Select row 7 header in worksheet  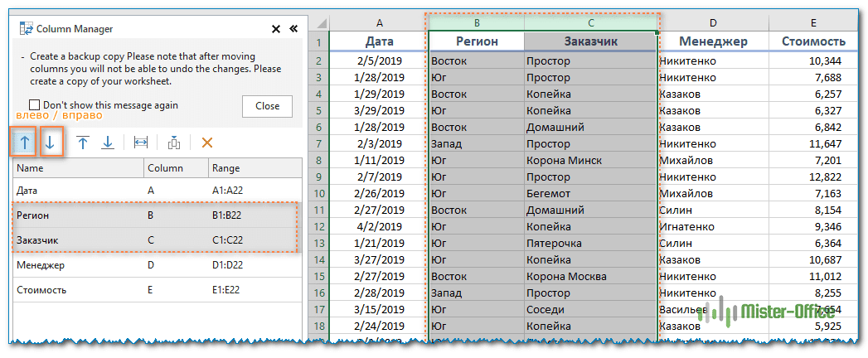[318, 143]
